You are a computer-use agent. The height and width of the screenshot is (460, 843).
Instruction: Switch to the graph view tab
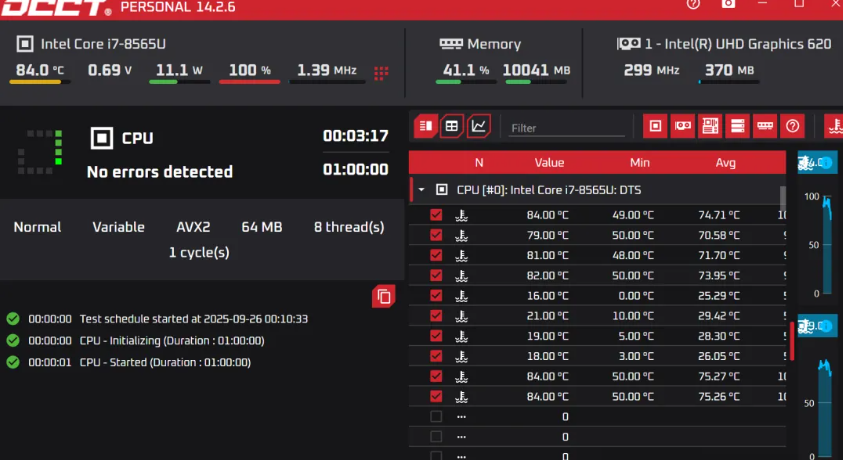(479, 126)
